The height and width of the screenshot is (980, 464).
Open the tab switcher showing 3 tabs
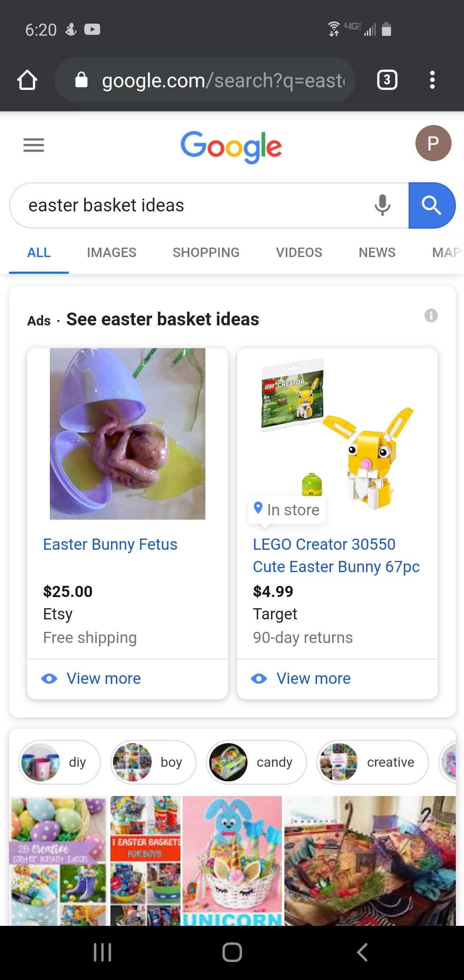[387, 80]
